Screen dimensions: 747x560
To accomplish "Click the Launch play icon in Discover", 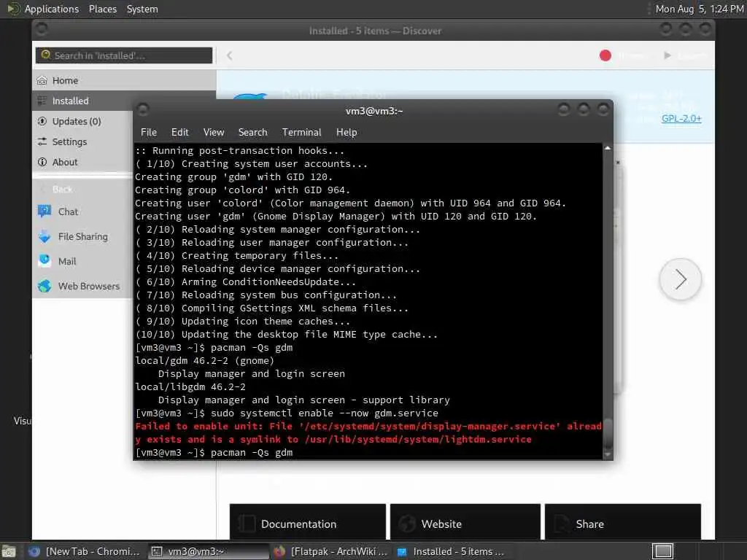I will tap(667, 55).
